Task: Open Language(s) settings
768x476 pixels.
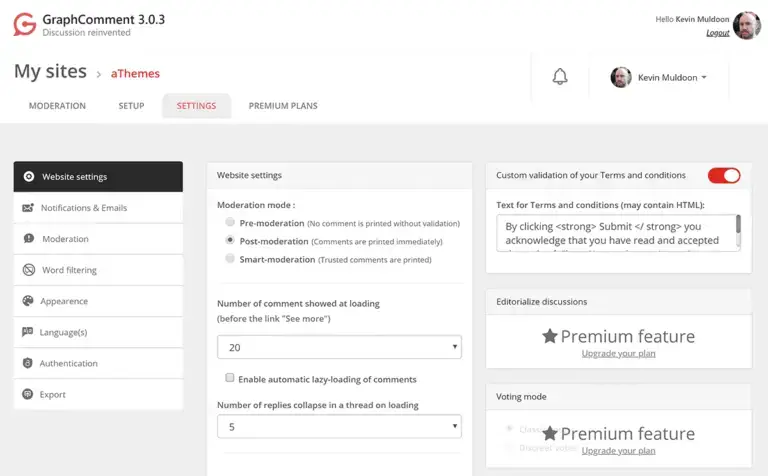Action: pyautogui.click(x=98, y=332)
